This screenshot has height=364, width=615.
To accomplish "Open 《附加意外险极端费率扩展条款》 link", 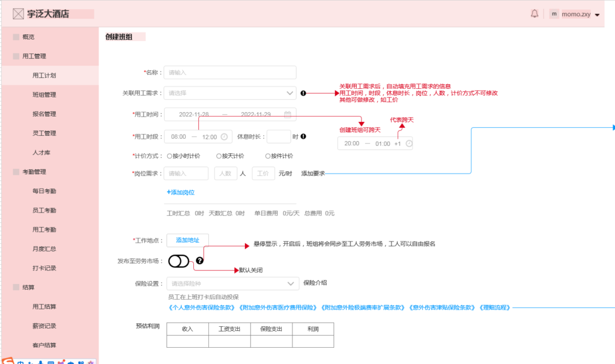I will click(363, 308).
